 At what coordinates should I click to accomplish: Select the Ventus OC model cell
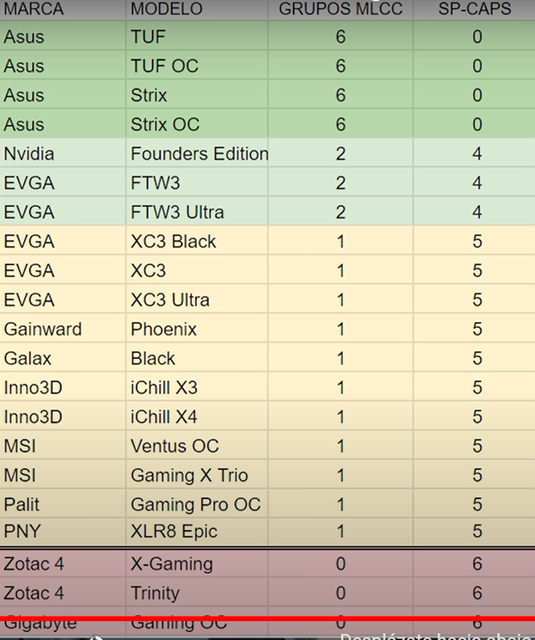(x=197, y=446)
